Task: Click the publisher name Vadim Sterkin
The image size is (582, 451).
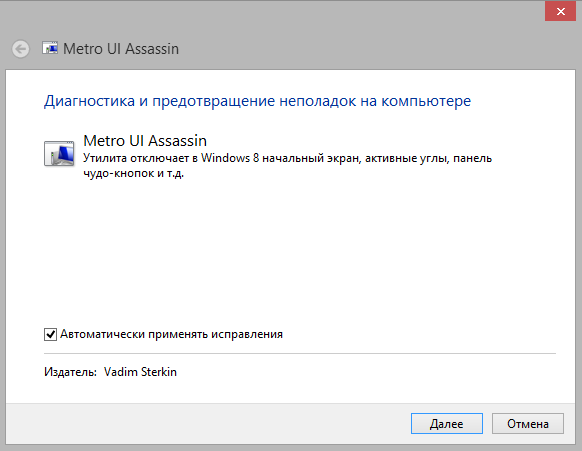Action: tap(140, 372)
